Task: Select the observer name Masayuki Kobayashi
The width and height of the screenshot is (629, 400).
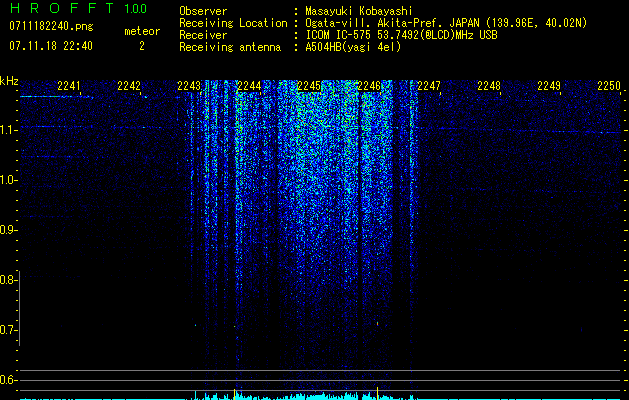Action: tap(359, 11)
